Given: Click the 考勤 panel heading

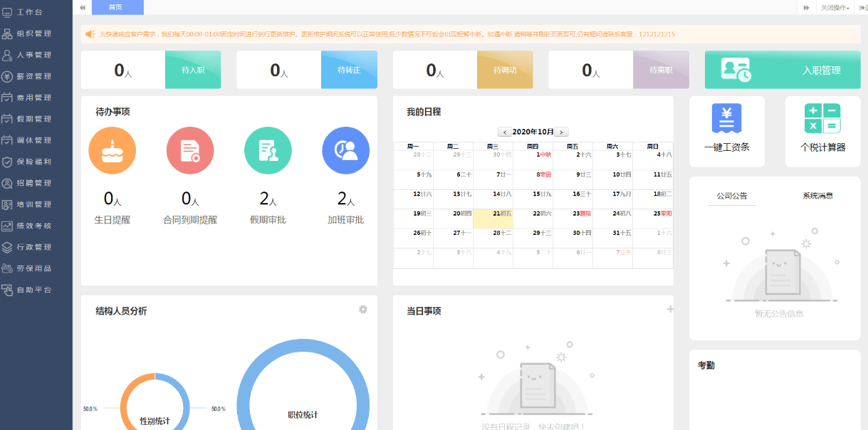Looking at the screenshot, I should coord(706,365).
